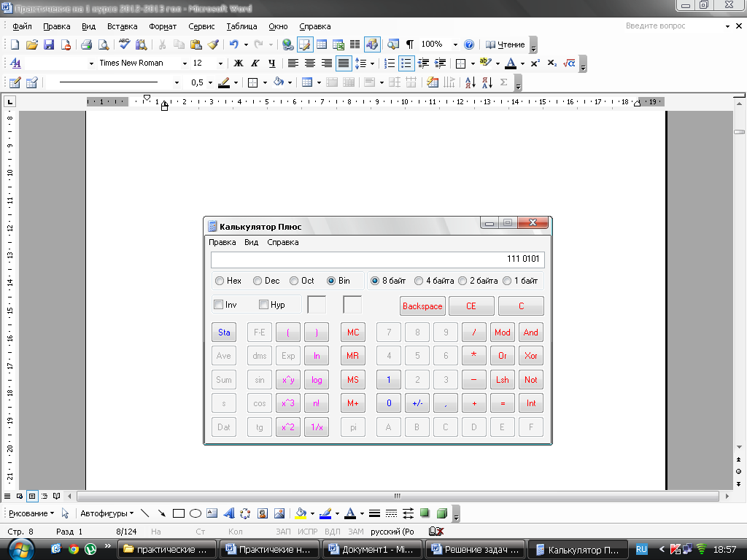Viewport: 747px width, 560px height.
Task: Undo last action with the Undo arrow
Action: (233, 44)
